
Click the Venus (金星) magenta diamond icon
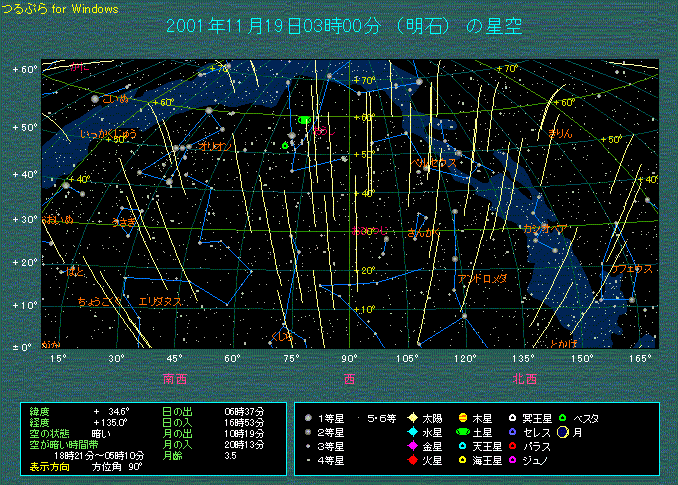coord(412,446)
